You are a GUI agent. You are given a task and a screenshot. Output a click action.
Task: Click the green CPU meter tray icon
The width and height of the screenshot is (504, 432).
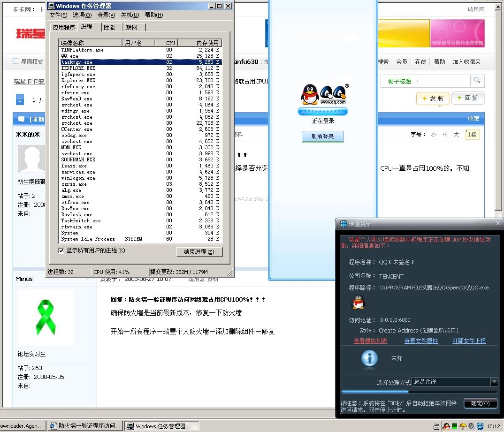(x=455, y=426)
